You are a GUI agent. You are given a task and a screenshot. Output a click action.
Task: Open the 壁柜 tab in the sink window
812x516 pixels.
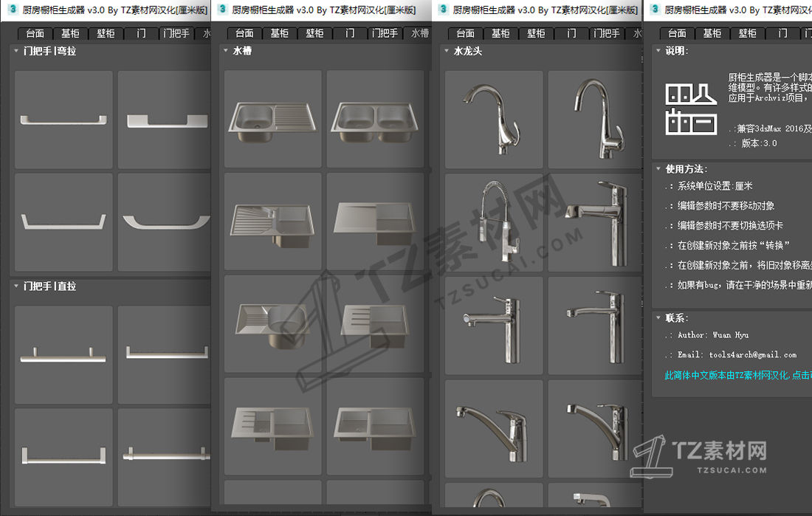point(314,34)
